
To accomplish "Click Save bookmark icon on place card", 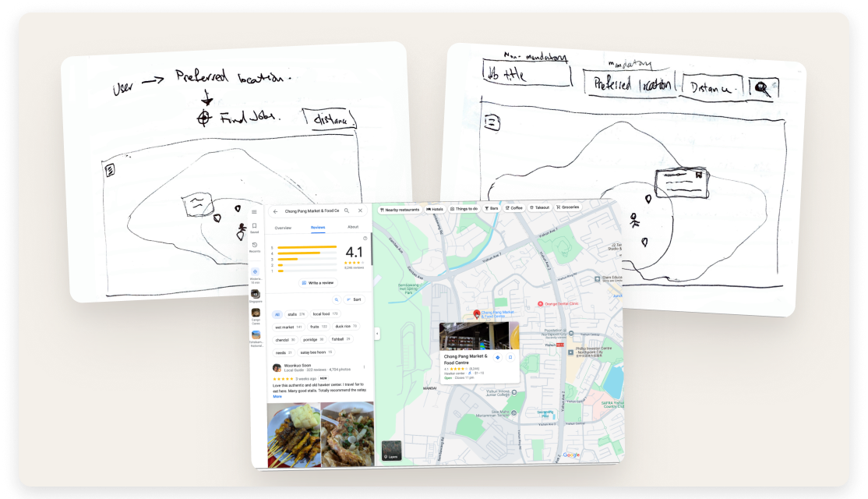I will tap(510, 357).
